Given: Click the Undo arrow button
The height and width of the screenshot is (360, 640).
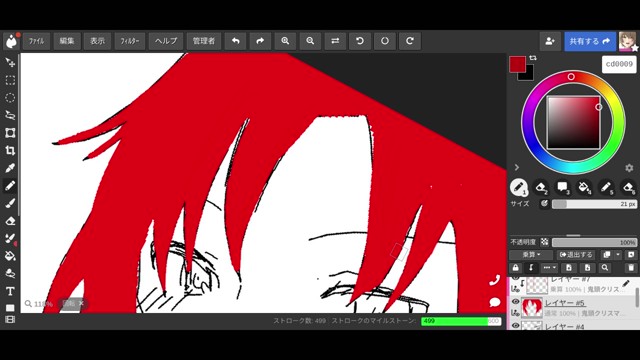Looking at the screenshot, I should pyautogui.click(x=236, y=41).
